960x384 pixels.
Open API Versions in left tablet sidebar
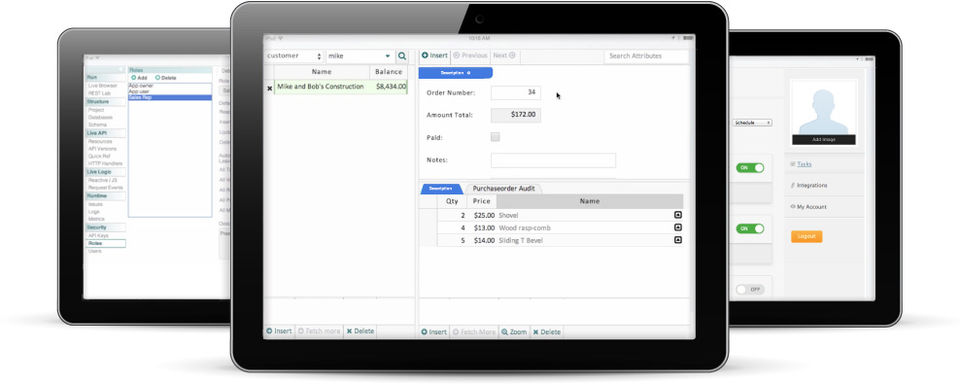102,149
